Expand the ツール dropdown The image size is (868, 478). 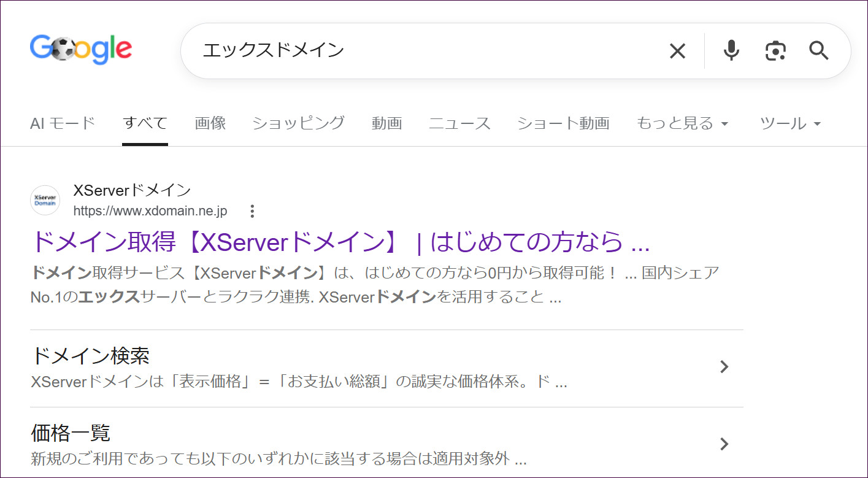pos(790,123)
